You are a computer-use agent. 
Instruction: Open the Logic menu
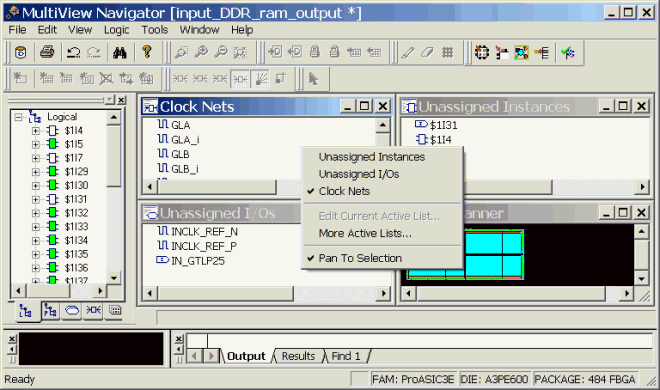coord(117,30)
